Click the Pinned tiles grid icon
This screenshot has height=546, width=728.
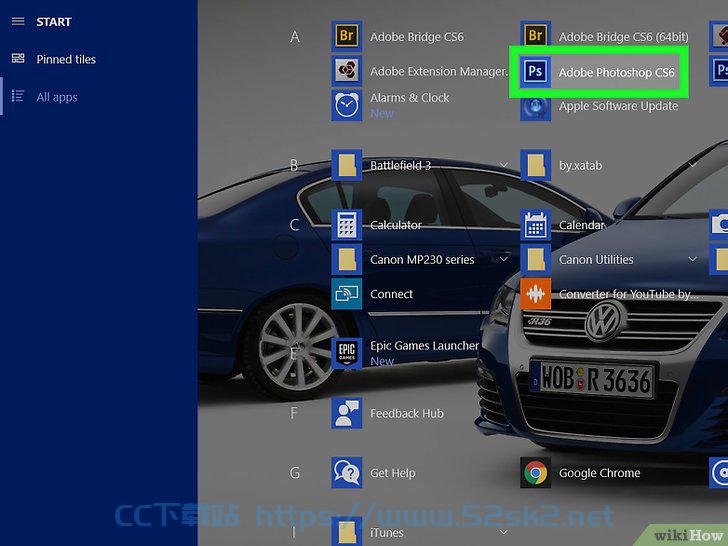point(18,58)
